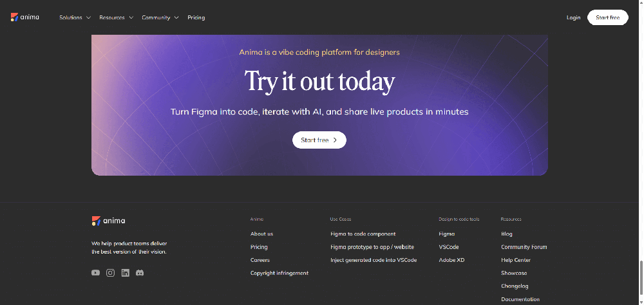Viewport: 644px width, 305px height.
Task: Click the 'Resources' footer column heading
Action: (x=511, y=219)
